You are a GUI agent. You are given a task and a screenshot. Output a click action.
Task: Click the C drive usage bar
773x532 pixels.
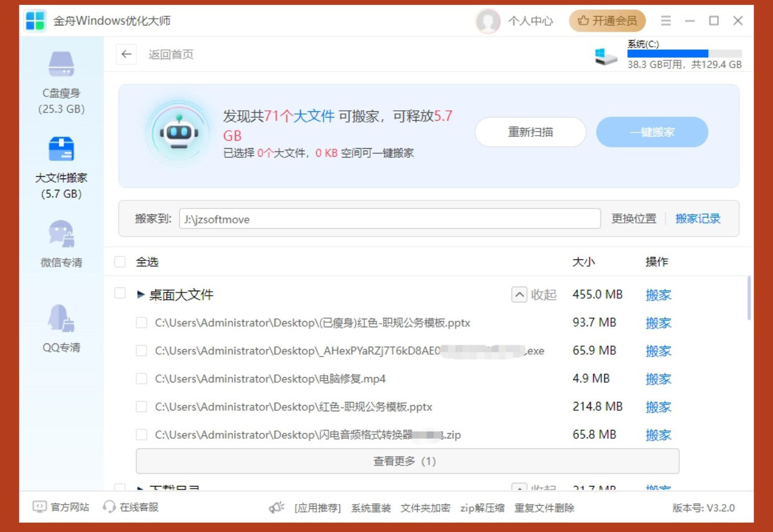(685, 54)
